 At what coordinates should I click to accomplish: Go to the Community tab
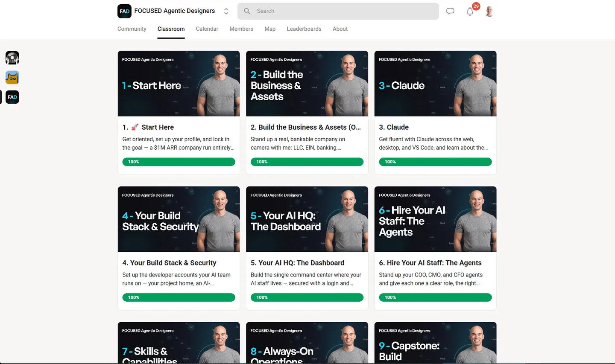click(x=132, y=29)
